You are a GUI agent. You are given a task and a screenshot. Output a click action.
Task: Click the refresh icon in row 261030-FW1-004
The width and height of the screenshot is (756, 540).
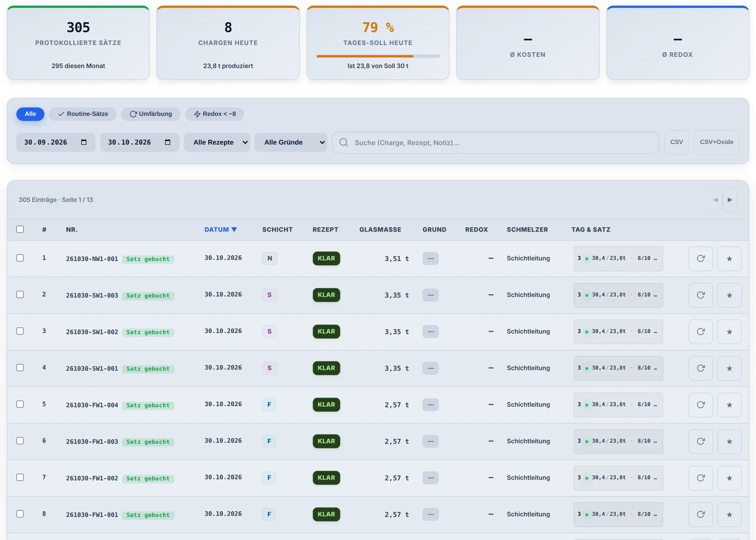coord(700,405)
